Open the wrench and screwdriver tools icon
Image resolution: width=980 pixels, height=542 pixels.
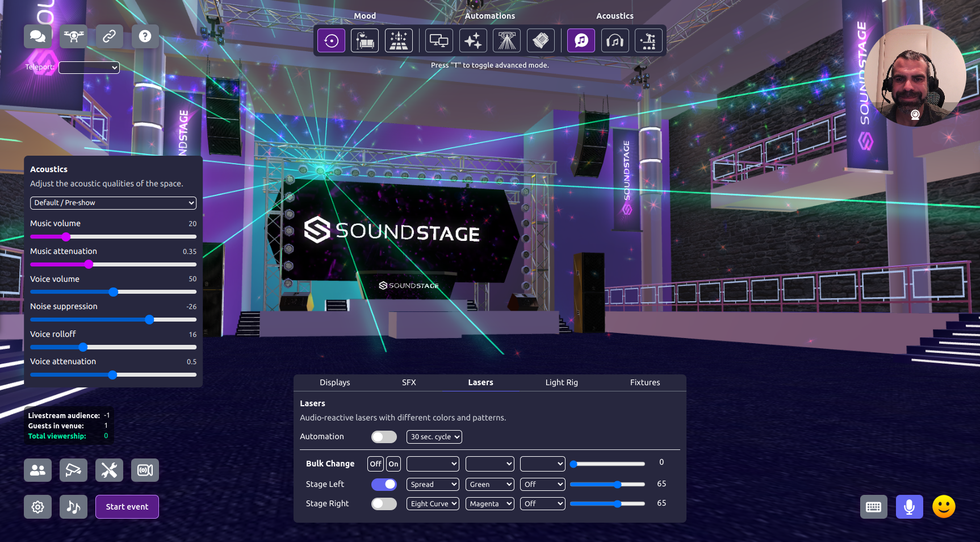point(110,470)
